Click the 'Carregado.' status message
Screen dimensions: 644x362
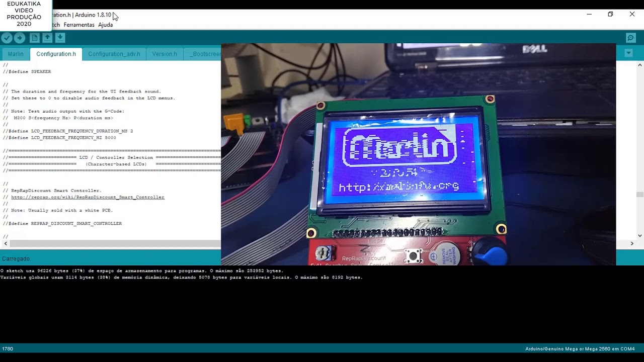point(16,258)
